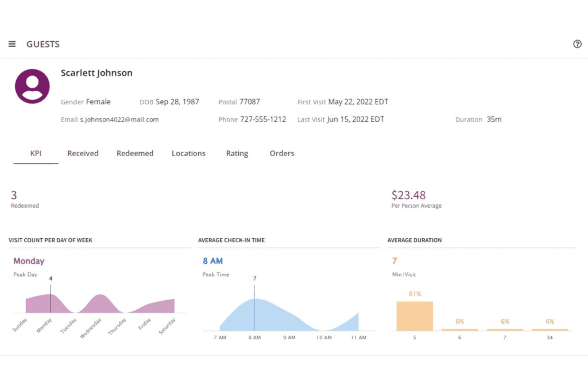Click email s.johnson4022@mail.com
The image size is (588, 392).
click(119, 120)
